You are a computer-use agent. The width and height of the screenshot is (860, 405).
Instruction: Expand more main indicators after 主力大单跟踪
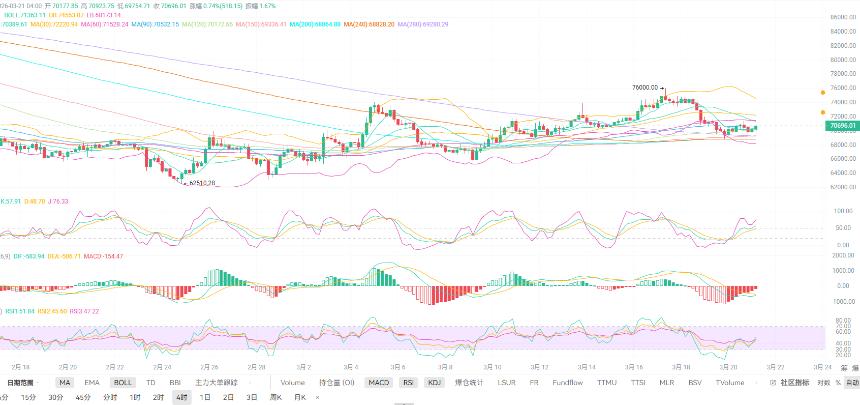[x=250, y=382]
